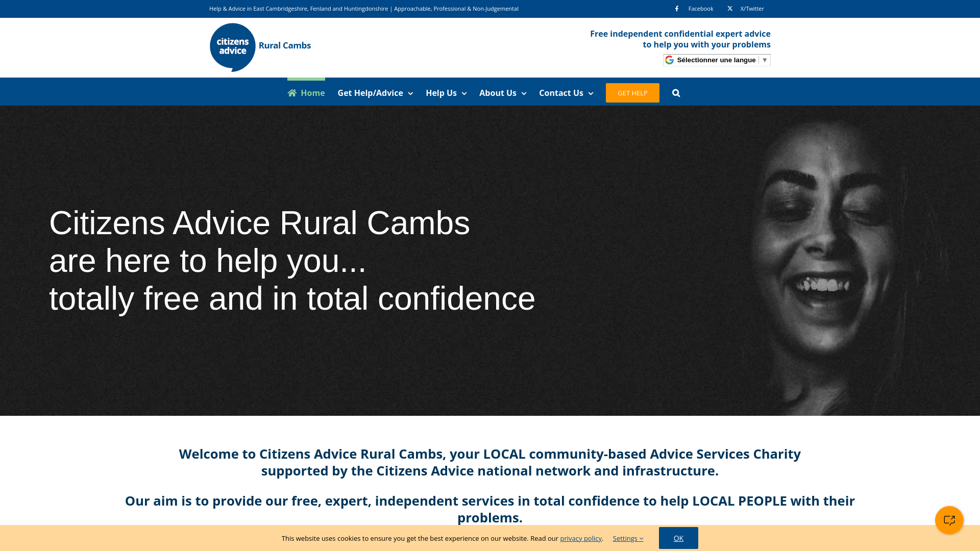Open the Facebook icon in top bar
This screenshot has width=980, height=551.
pyautogui.click(x=677, y=9)
